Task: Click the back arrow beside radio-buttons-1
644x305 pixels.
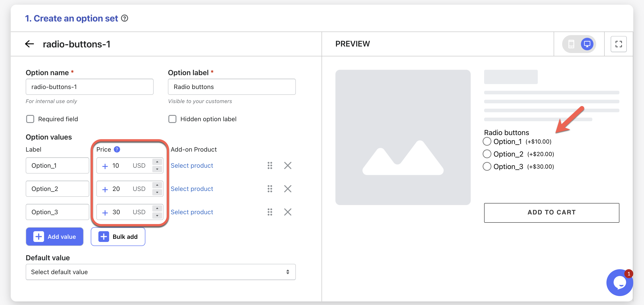Action: coord(30,44)
